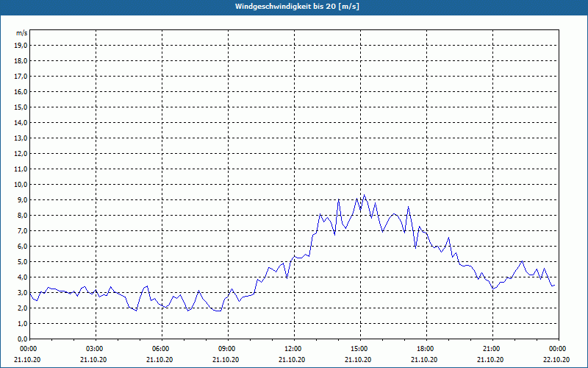Click the 12,0 y-axis label
The width and height of the screenshot is (588, 368).
[x=21, y=154]
